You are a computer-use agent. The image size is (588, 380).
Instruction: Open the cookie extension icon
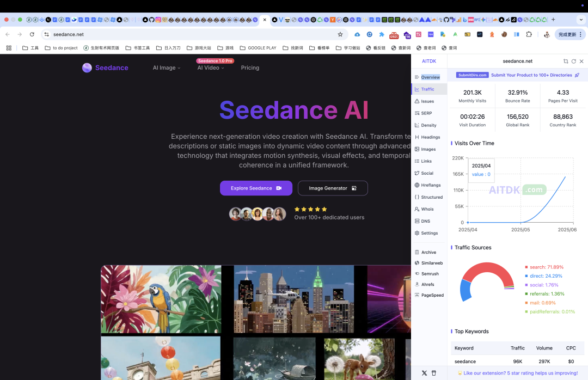tap(504, 34)
